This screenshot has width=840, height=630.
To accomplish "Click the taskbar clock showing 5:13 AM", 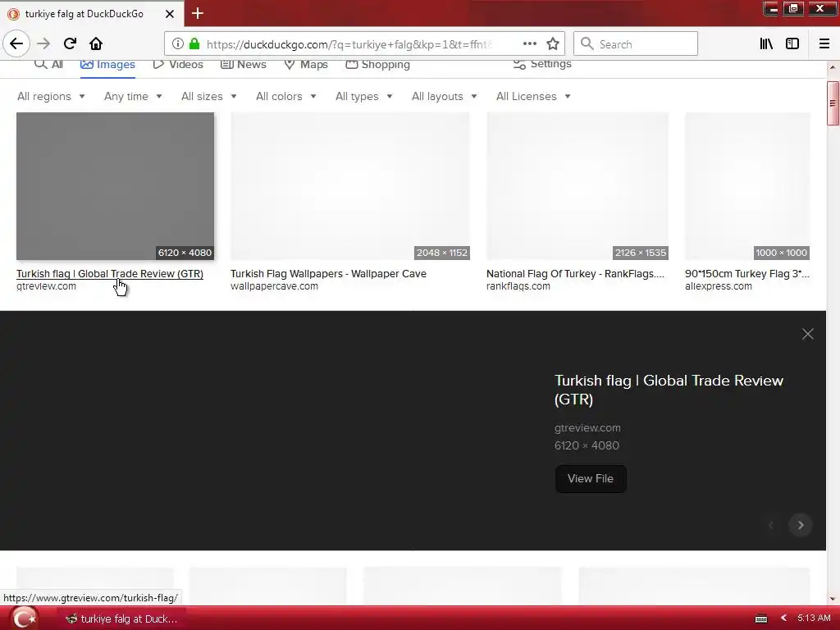I will (x=814, y=619).
